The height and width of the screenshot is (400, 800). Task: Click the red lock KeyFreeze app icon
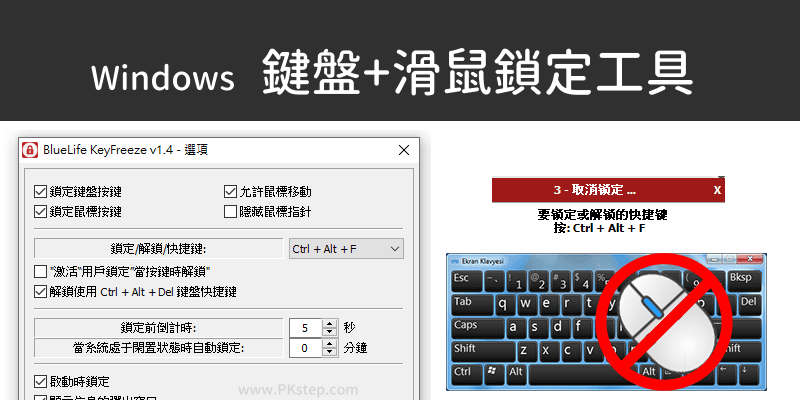[30, 150]
